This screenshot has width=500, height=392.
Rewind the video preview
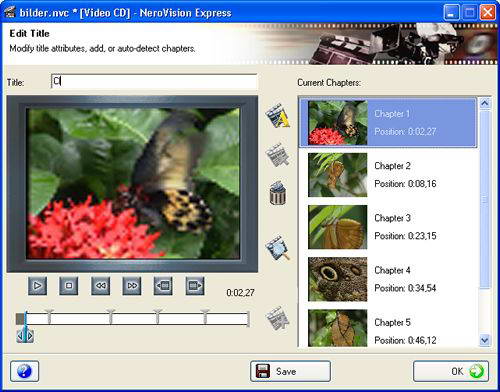[100, 286]
